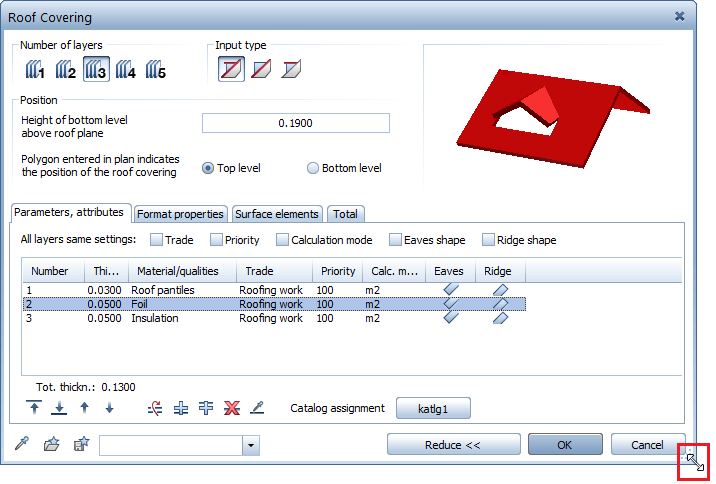Screen dimensions: 716x484
Task: Enable the Priority same-settings checkbox
Action: [x=216, y=240]
